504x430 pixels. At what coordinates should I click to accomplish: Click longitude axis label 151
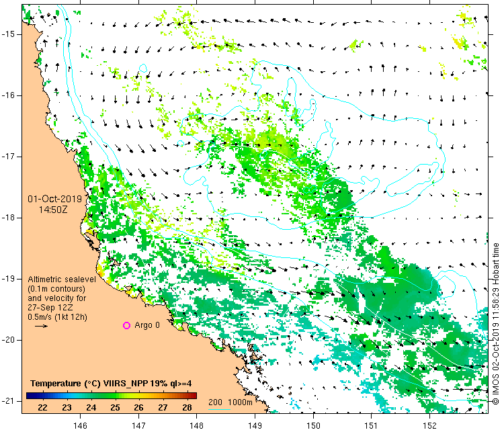(371, 425)
